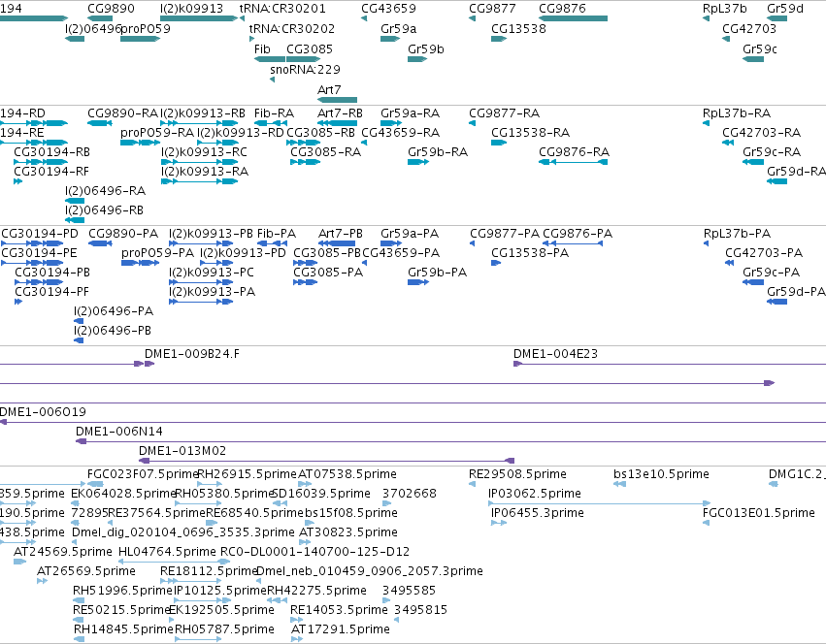Click the IP03062.5prime EST
Screen dimensions: 826x644
[x=600, y=503]
